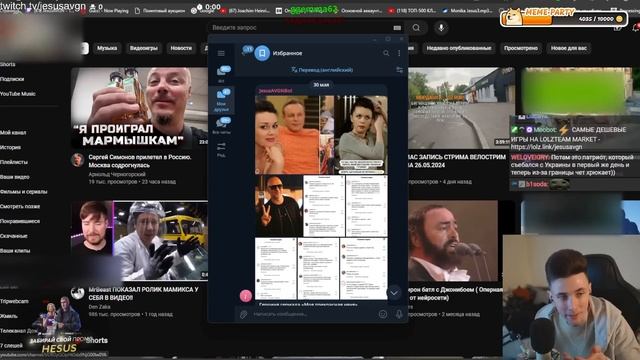Open the 'Мои друзья' chat folder

[222, 100]
